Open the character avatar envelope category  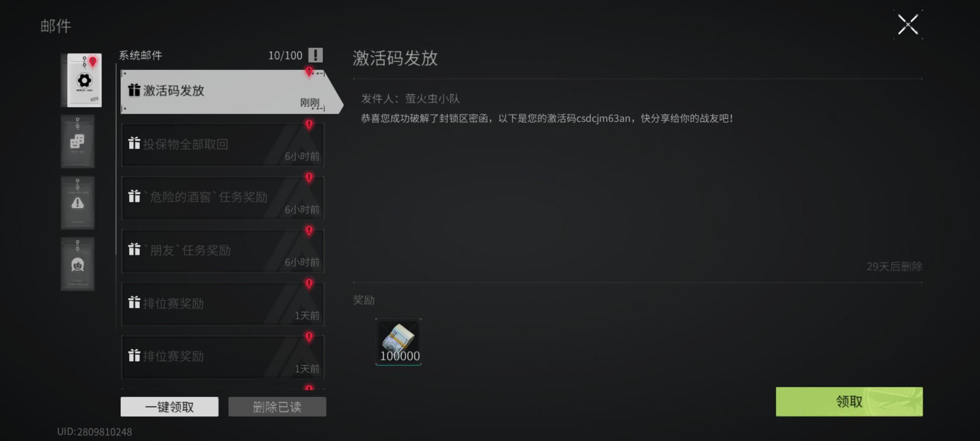point(78,264)
